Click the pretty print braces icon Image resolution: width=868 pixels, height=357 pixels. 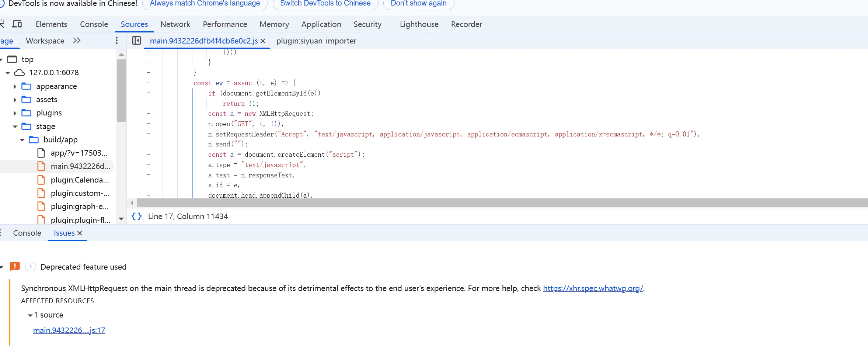click(x=136, y=216)
